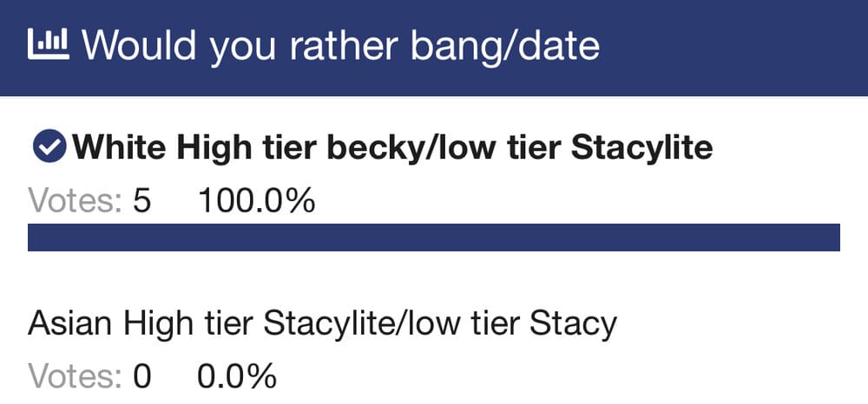This screenshot has height=404, width=868.
Task: Click "bang/date" text in poll header
Action: click(505, 47)
